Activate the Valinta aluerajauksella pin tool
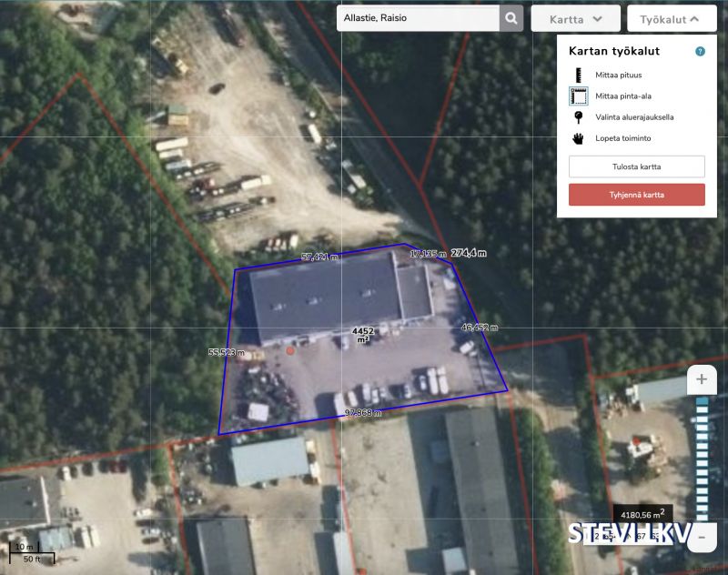This screenshot has width=728, height=575. pos(577,117)
